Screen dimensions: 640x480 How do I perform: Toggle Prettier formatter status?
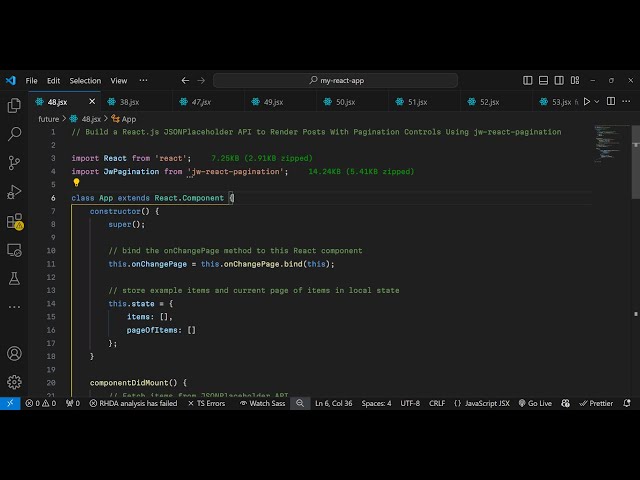pyautogui.click(x=596, y=403)
